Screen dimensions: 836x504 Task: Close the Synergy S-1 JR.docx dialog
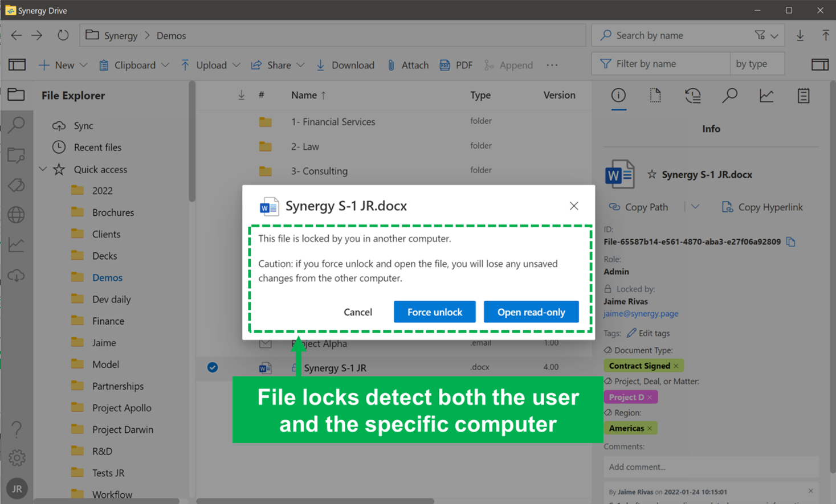click(x=574, y=206)
